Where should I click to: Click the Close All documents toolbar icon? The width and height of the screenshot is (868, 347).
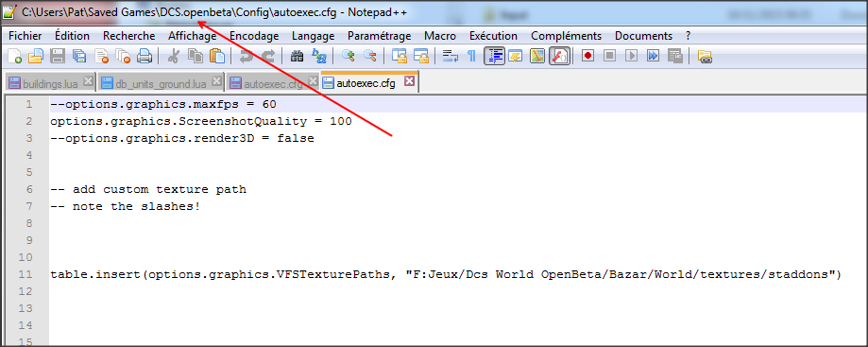click(x=123, y=56)
